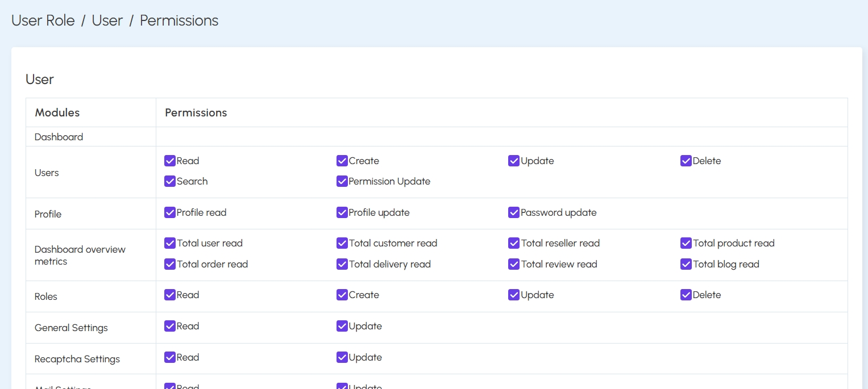Click the Modules column header
Screen dimensions: 868x389
coord(57,112)
